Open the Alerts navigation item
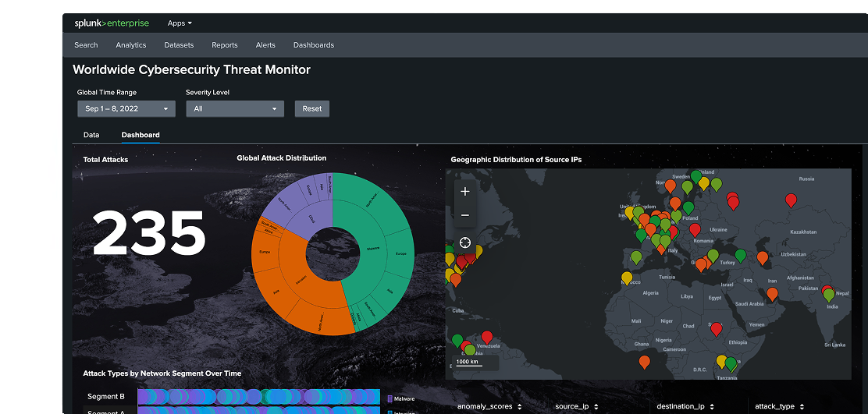Viewport: 868px width, 414px height. coord(265,45)
